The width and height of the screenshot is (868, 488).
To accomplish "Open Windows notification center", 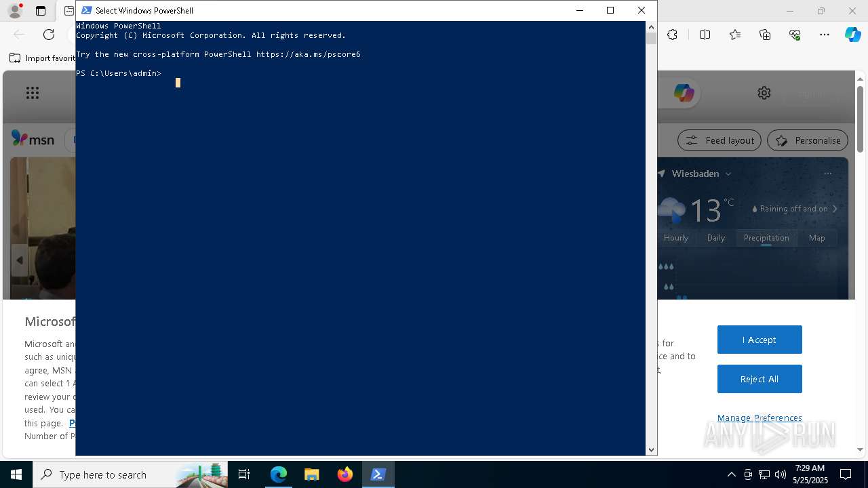I will [x=846, y=474].
